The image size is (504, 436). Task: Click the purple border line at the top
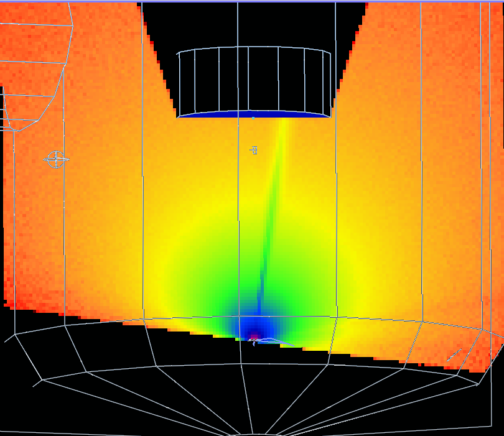[x=252, y=1]
